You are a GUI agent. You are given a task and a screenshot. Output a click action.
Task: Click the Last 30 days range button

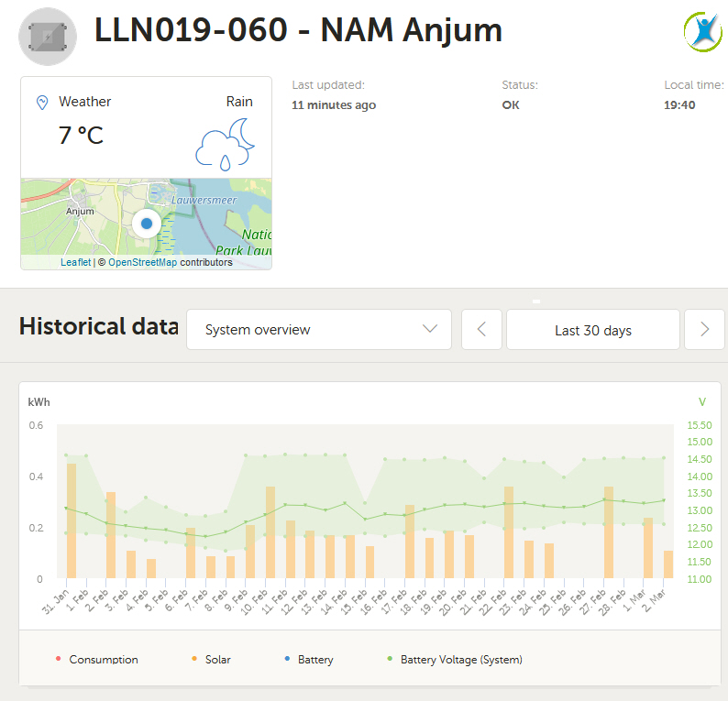(593, 329)
